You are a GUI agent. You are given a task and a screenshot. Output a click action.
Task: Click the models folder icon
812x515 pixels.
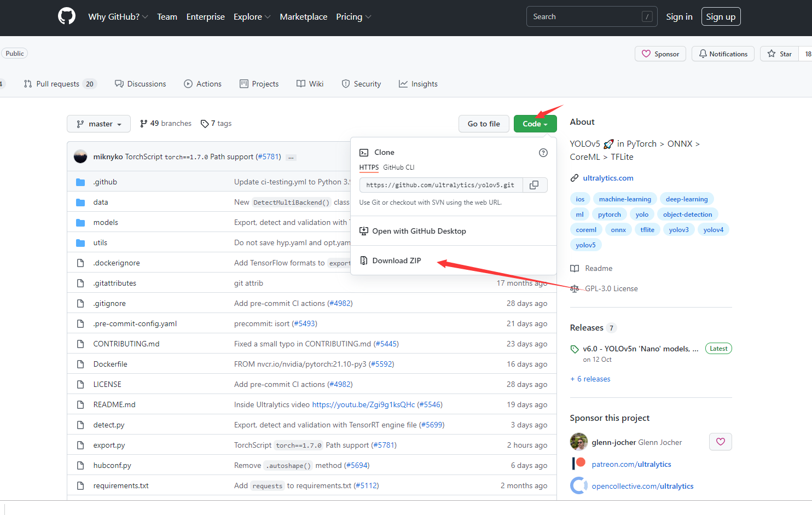tap(80, 223)
